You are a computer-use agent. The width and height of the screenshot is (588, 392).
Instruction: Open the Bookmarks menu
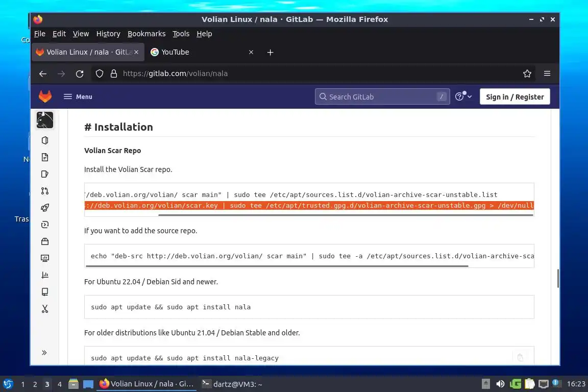[x=146, y=34]
